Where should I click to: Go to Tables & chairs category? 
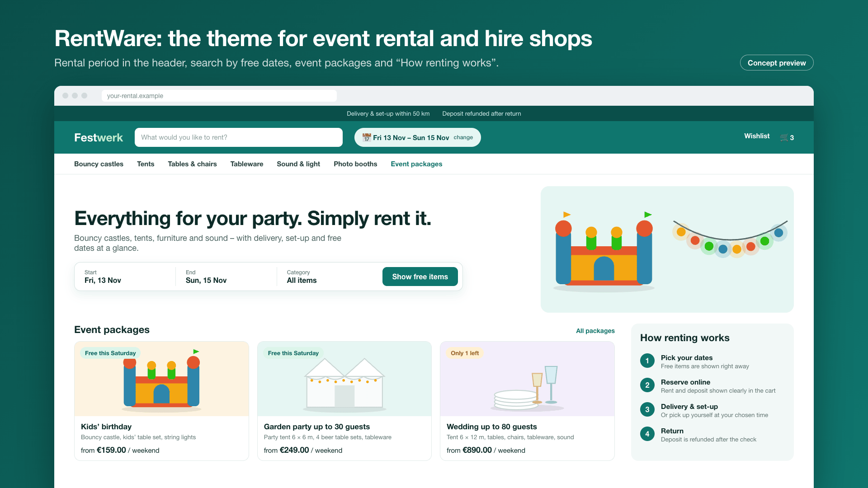pyautogui.click(x=192, y=164)
